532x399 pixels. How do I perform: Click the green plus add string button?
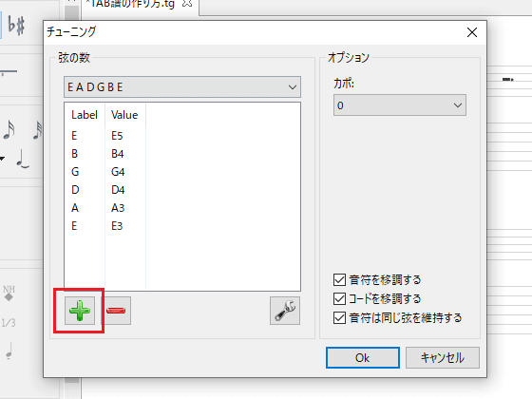80,311
